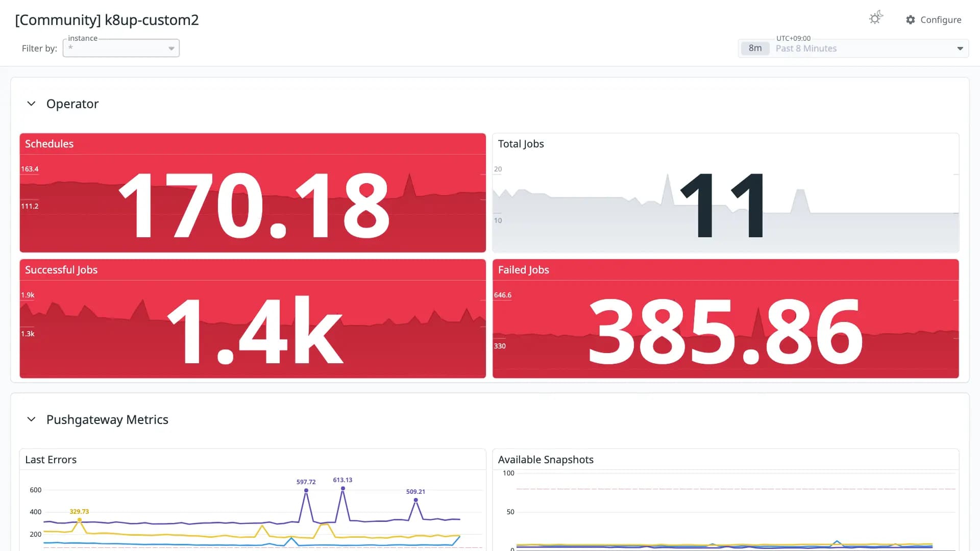
Task: Open the Successful Jobs widget title
Action: coord(61,270)
